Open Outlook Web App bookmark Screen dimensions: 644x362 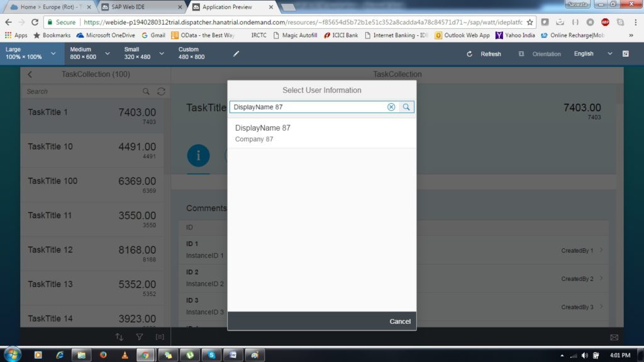(x=462, y=35)
